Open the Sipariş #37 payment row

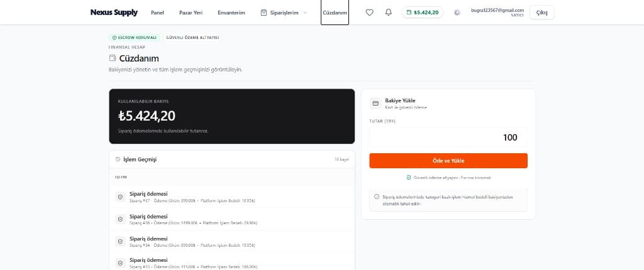tap(232, 197)
